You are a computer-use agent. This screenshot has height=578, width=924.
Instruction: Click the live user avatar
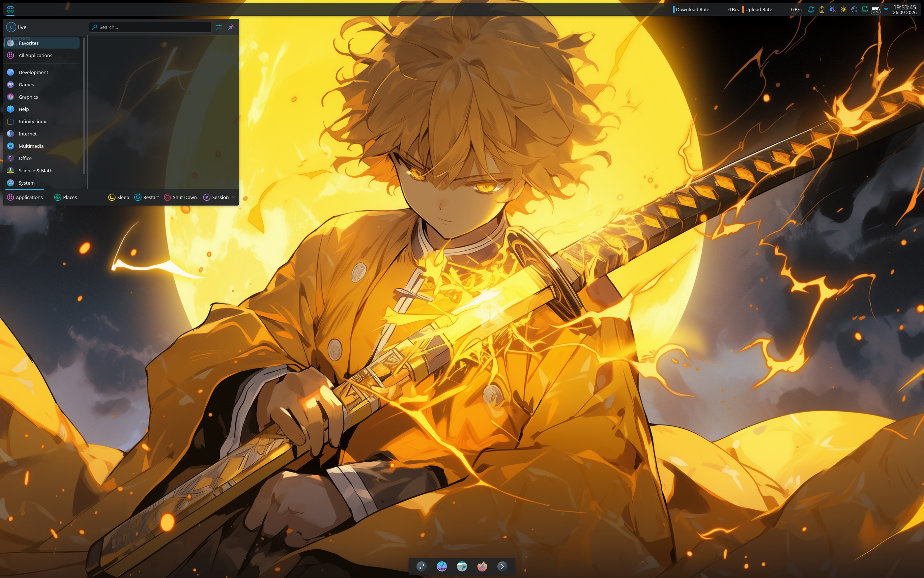pos(11,27)
